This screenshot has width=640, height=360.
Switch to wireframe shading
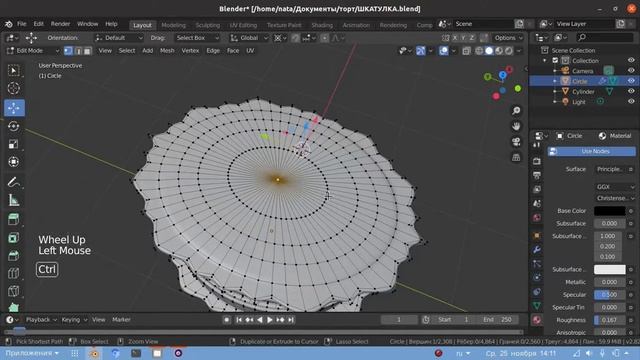(x=479, y=51)
